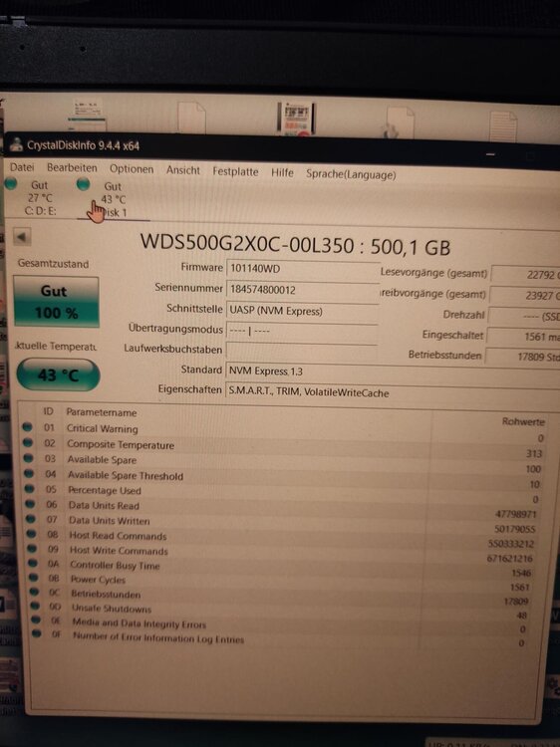Click the status dot for Host Read Commands
560x747 pixels.
tap(32, 534)
